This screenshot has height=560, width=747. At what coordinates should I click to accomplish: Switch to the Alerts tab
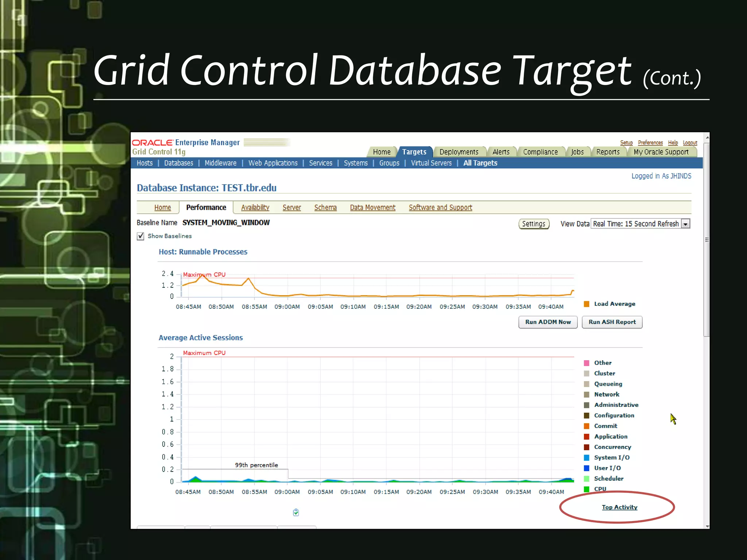(x=501, y=152)
